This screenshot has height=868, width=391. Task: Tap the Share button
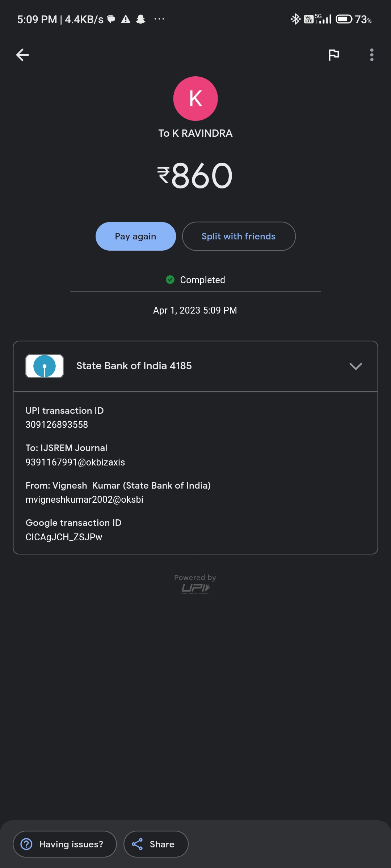coord(156,844)
